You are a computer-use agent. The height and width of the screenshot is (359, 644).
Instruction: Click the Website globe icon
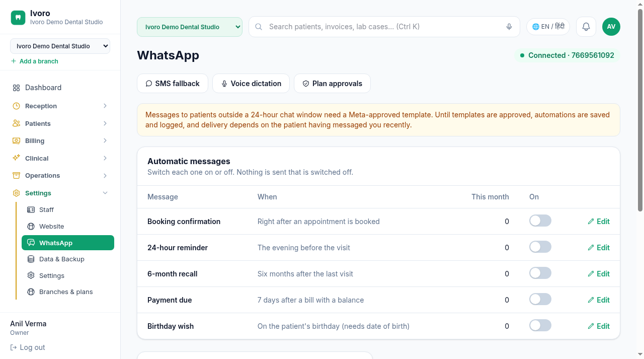tap(31, 226)
